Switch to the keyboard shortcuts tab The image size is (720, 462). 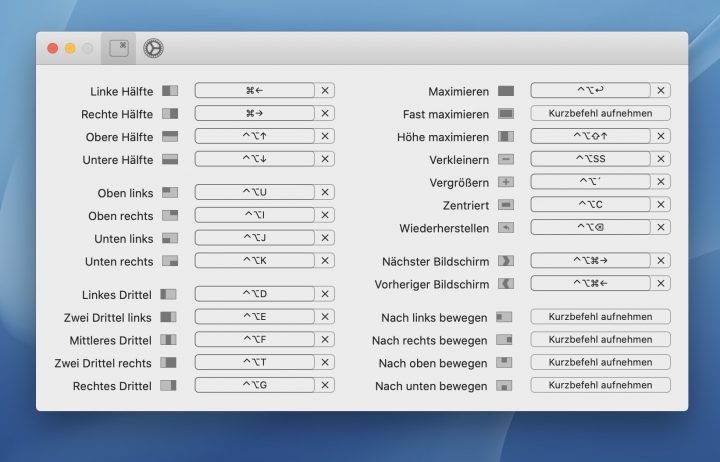pyautogui.click(x=119, y=47)
